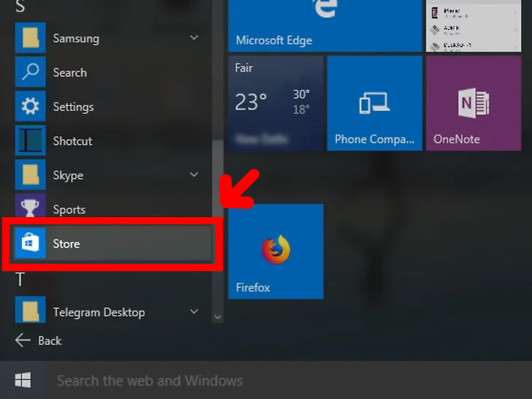
Task: Click the Skype folder icon
Action: coord(30,175)
